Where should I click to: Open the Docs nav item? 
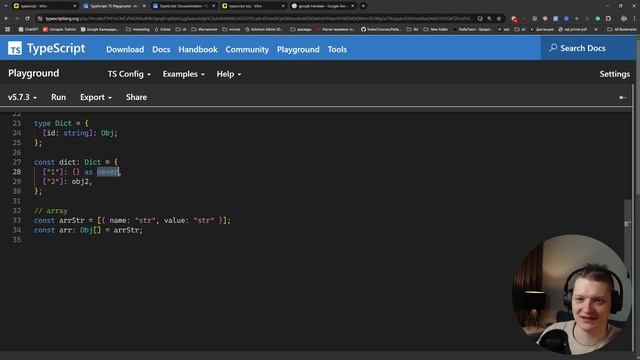click(x=161, y=49)
